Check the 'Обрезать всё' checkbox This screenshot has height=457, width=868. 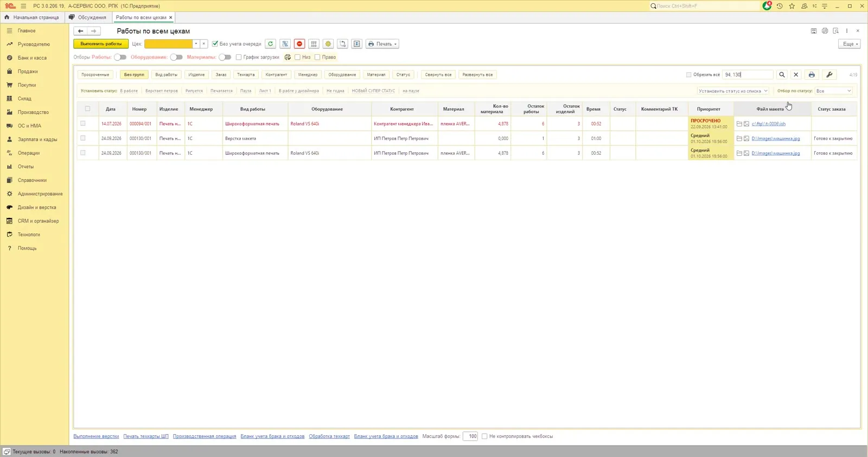(689, 75)
